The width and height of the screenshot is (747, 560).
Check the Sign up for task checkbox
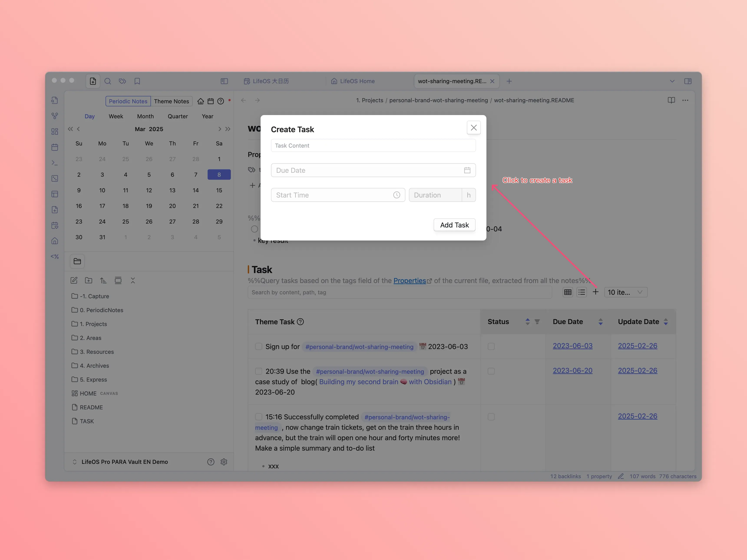[259, 346]
